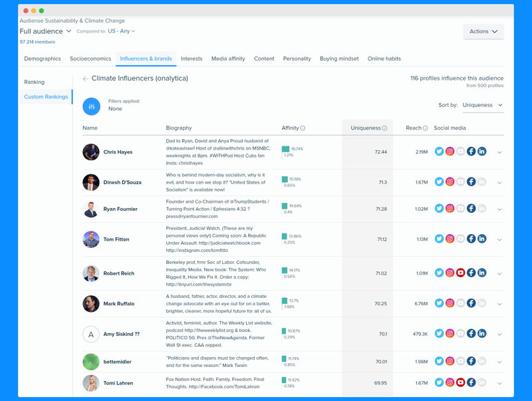
Task: Go back using arrow beside Climate Influencers
Action: [85, 78]
